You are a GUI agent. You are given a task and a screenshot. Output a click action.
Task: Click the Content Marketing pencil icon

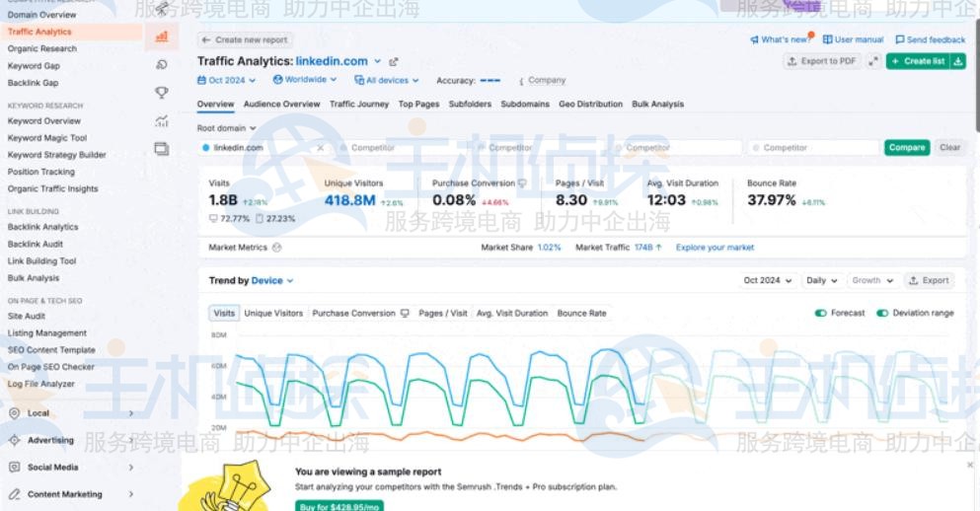15,494
